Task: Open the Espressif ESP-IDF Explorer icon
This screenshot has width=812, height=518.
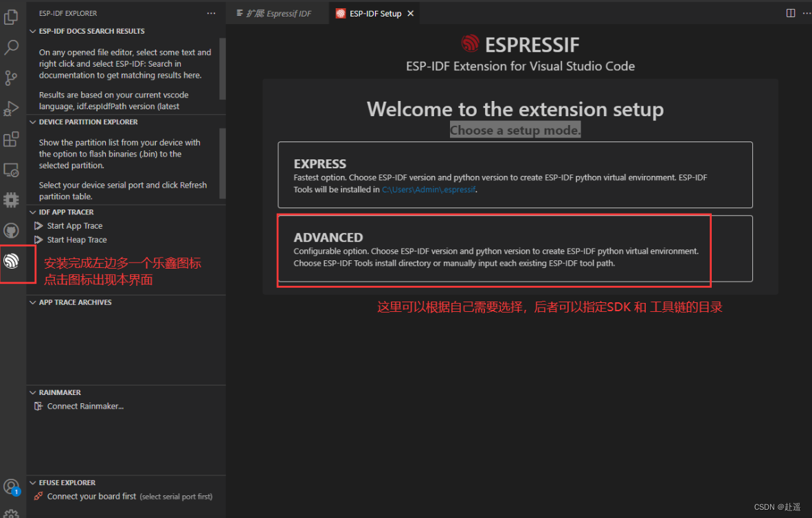Action: pyautogui.click(x=11, y=260)
